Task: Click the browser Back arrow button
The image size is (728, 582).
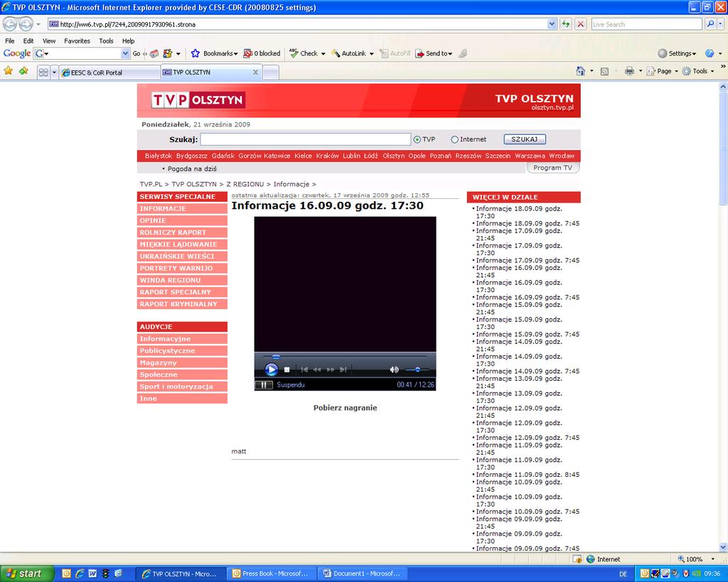Action: (x=10, y=23)
